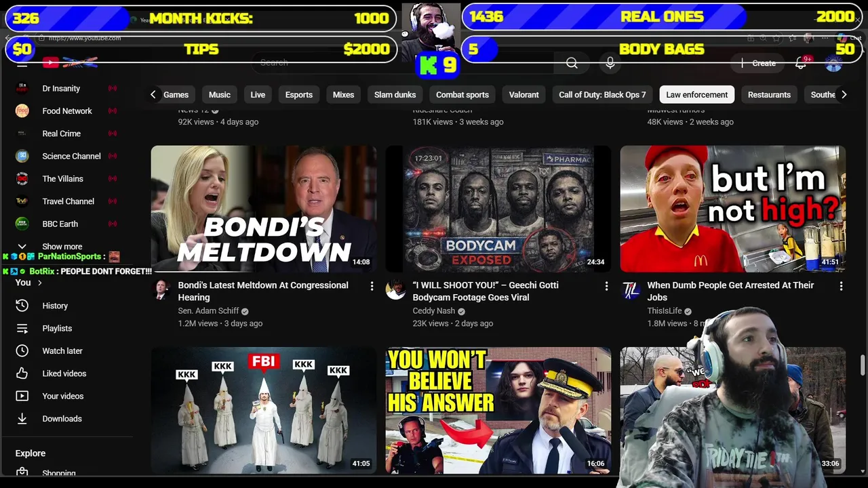The height and width of the screenshot is (488, 868).
Task: Select the Esports chip
Action: (x=299, y=95)
